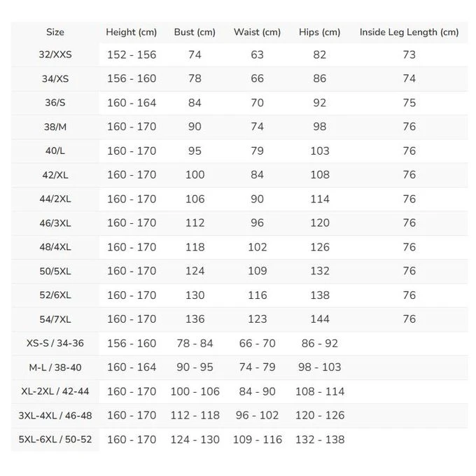Click the Bust (cm) column header
The image size is (476, 476).
(x=195, y=32)
